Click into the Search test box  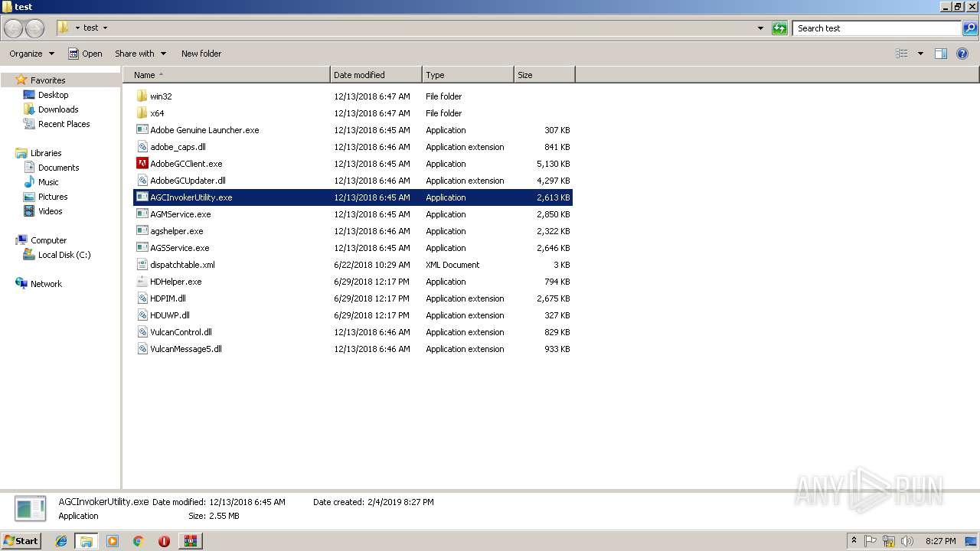coord(877,28)
